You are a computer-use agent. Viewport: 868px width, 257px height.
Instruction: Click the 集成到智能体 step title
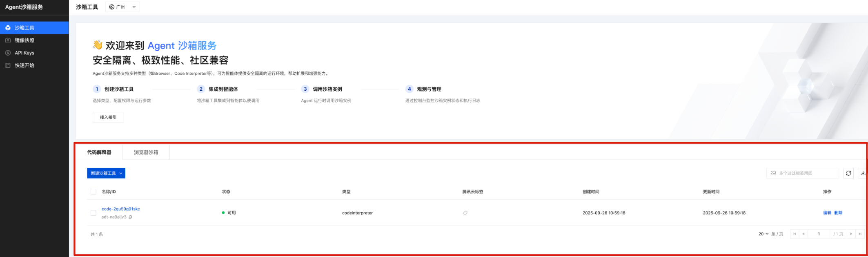[x=223, y=89]
